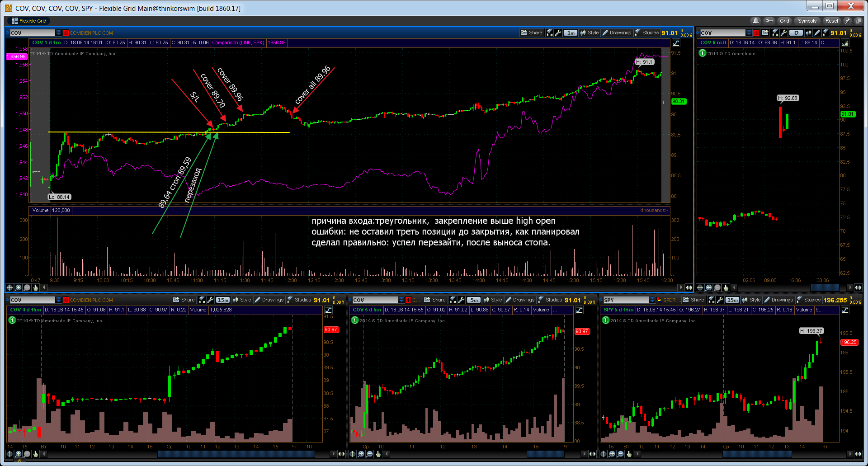Image resolution: width=868 pixels, height=466 pixels.
Task: Open the pencil drawings icon in daily COV panel
Action: point(817,33)
